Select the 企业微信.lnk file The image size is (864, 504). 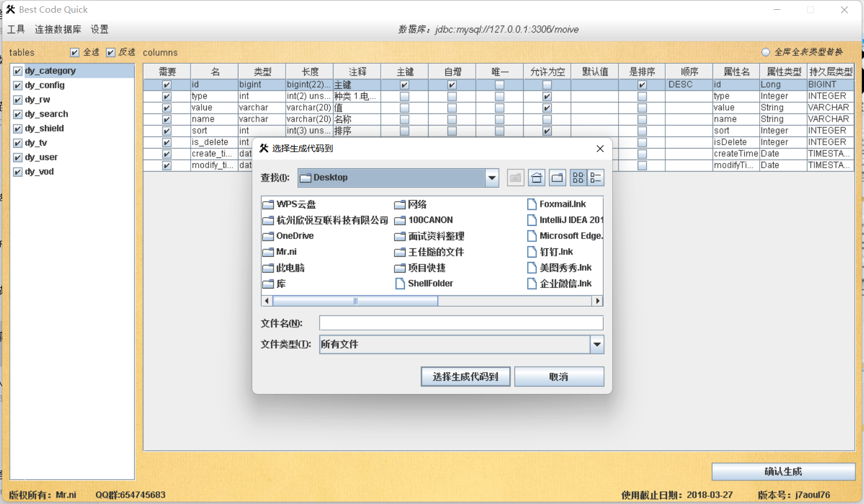[559, 283]
